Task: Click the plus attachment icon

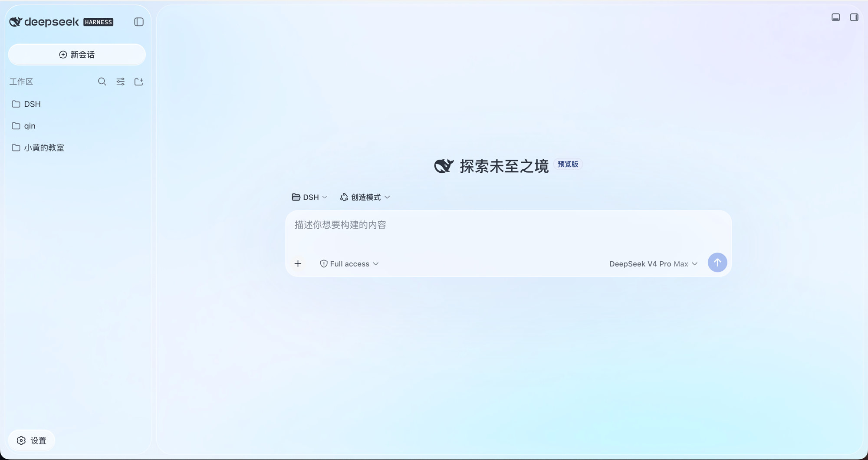Action: (x=298, y=263)
